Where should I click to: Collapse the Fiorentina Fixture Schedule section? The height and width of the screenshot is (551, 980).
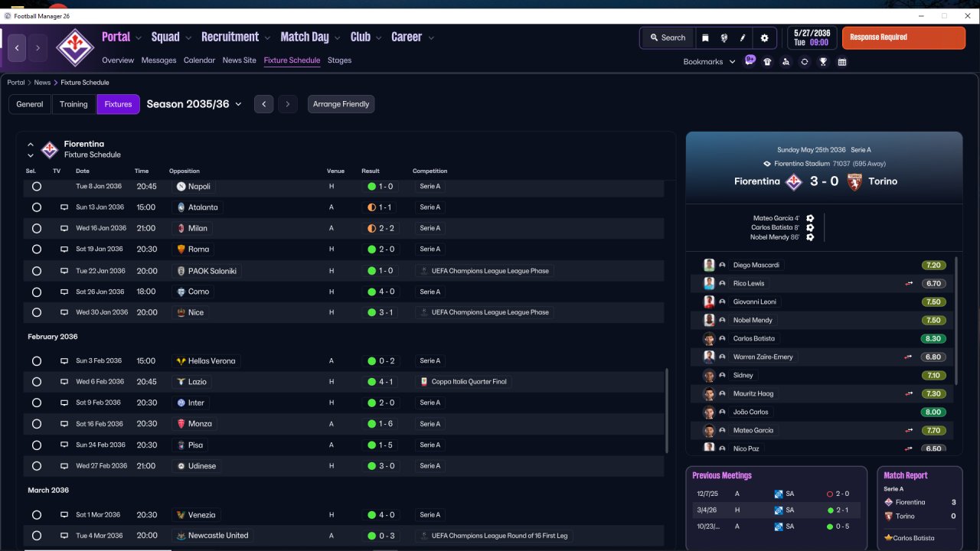point(31,144)
